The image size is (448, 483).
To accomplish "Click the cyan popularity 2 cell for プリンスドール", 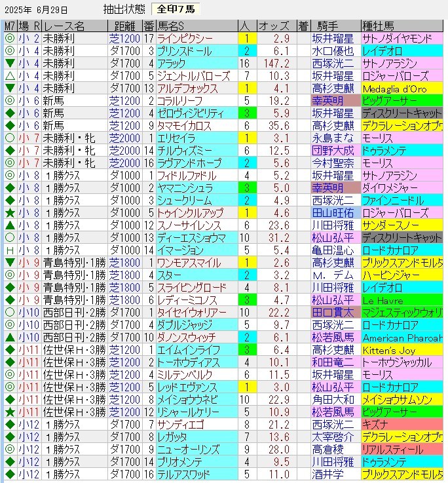I will click(247, 51).
